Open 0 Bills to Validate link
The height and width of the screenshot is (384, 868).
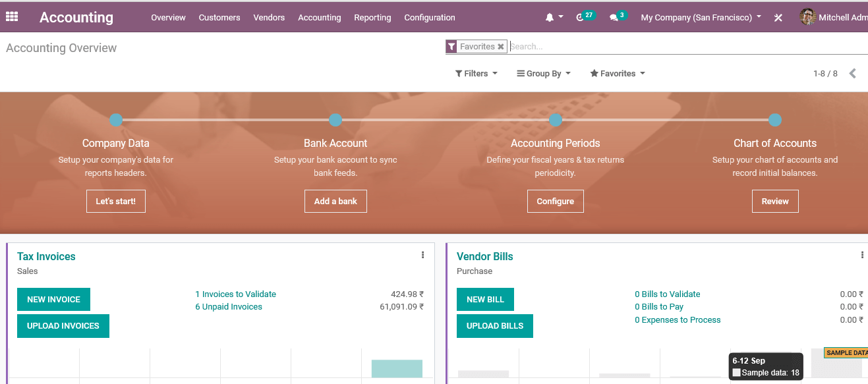(668, 294)
